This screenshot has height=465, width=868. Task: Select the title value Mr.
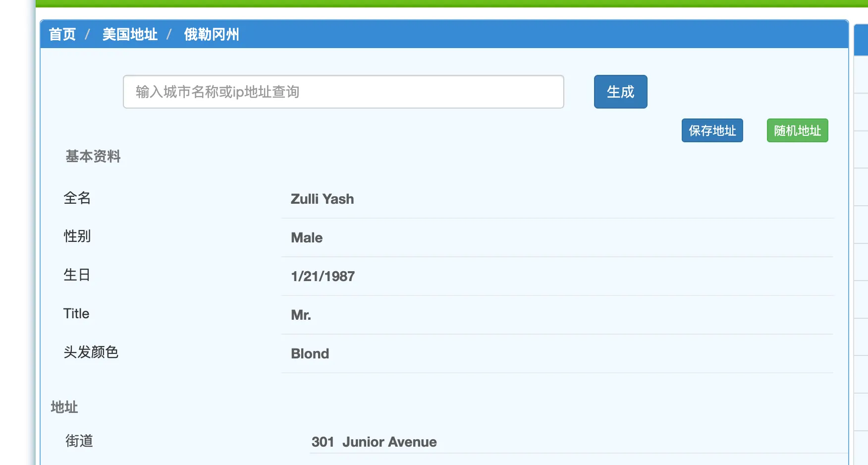301,315
